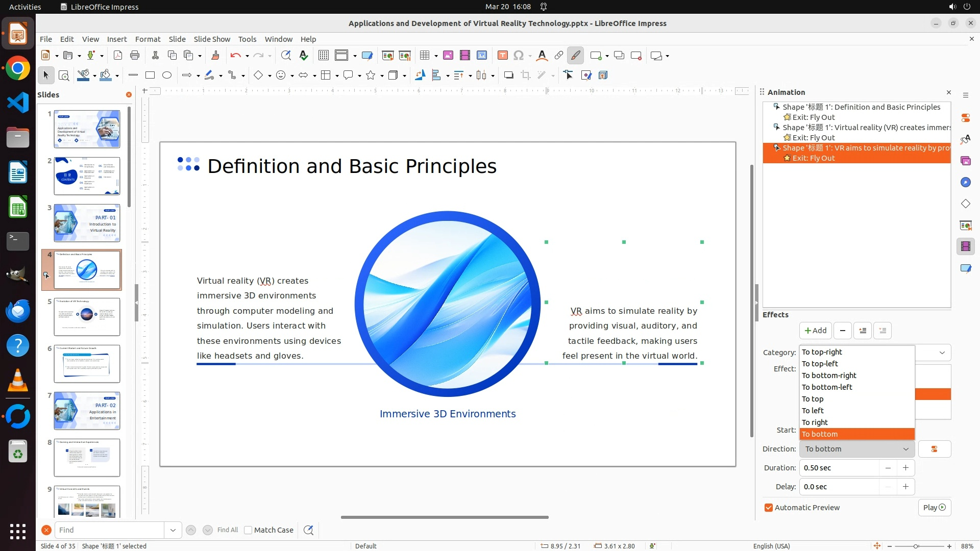This screenshot has height=551, width=980.
Task: Expand the Direction combo box
Action: pos(905,449)
